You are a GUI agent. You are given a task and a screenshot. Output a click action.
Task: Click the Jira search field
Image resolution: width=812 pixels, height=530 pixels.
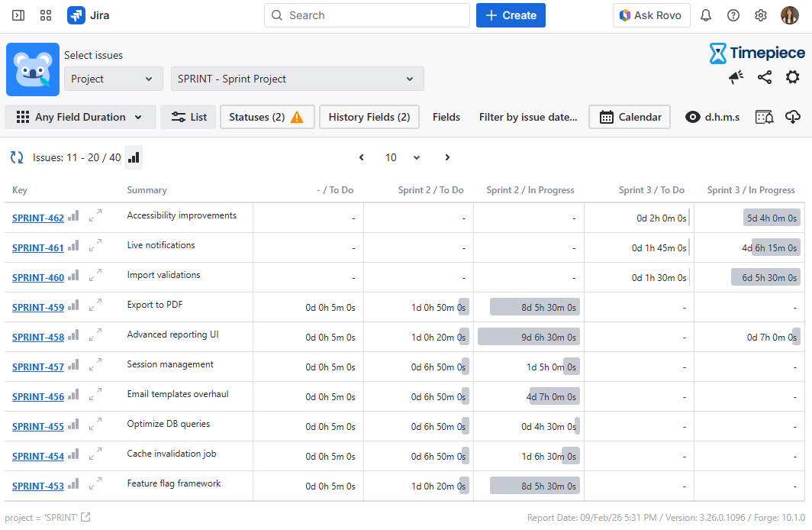[x=366, y=15]
